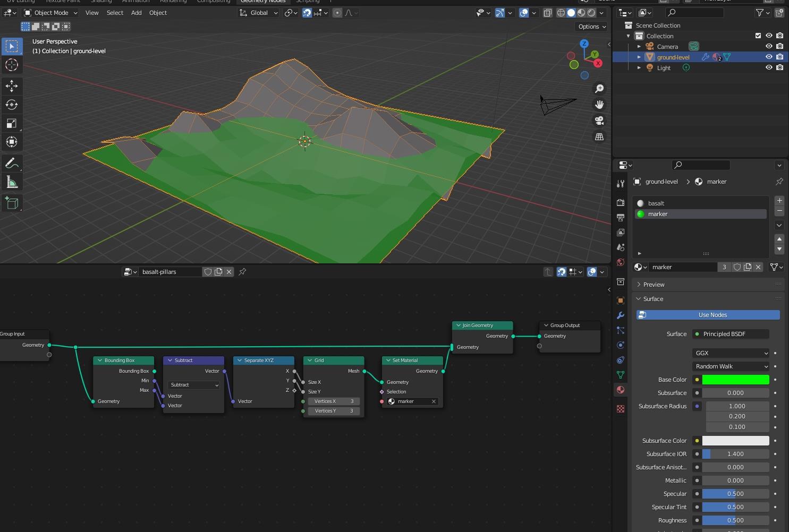Expand the Preview panel
The width and height of the screenshot is (789, 532).
654,285
